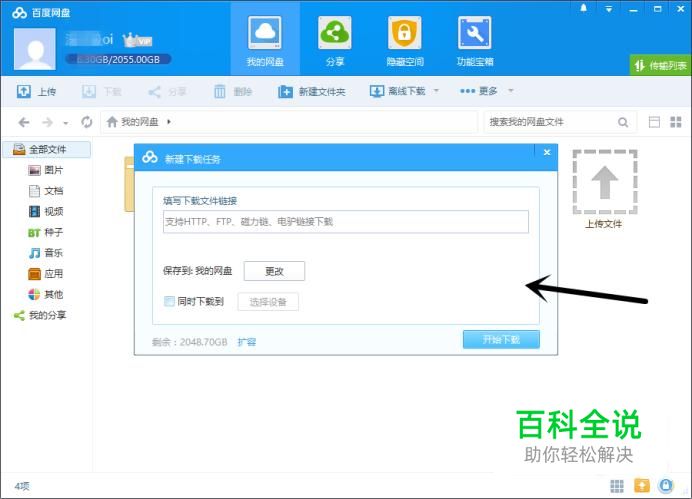Image resolution: width=692 pixels, height=499 pixels.
Task: Click the 扩容 link
Action: (x=247, y=342)
